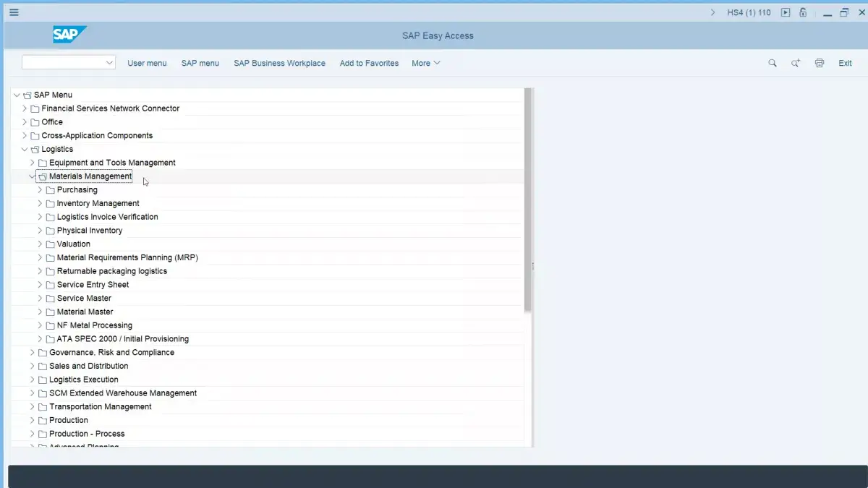
Task: Click the Logistics Invoice Verification folder icon
Action: (x=51, y=217)
